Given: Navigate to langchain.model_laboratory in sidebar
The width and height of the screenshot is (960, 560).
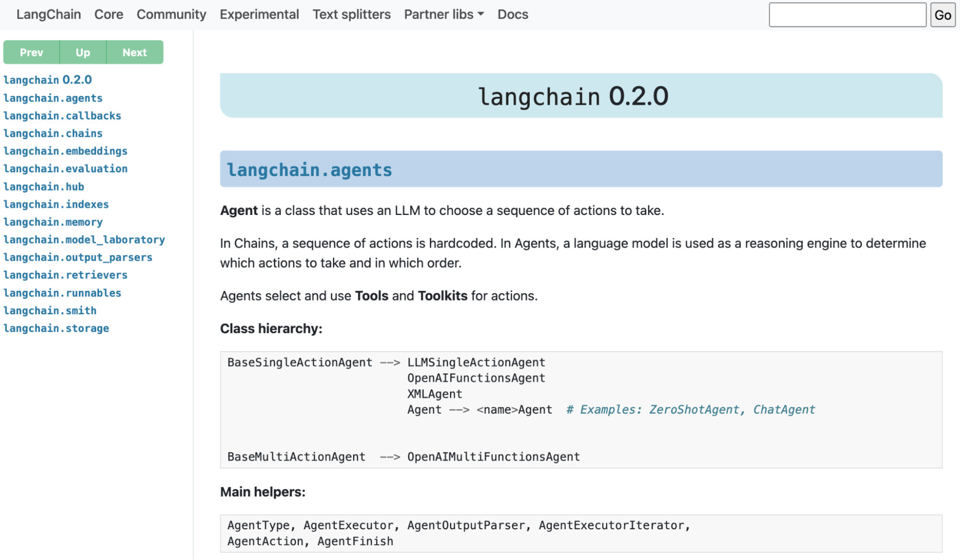Looking at the screenshot, I should 84,239.
